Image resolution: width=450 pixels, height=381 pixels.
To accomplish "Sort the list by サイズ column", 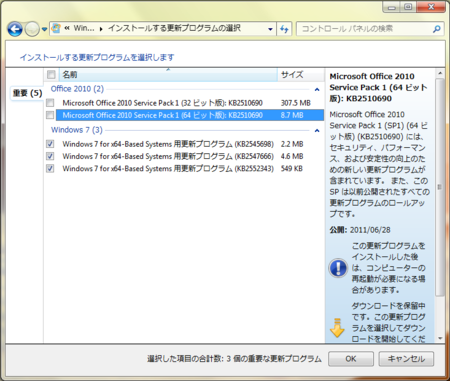I will [301, 75].
